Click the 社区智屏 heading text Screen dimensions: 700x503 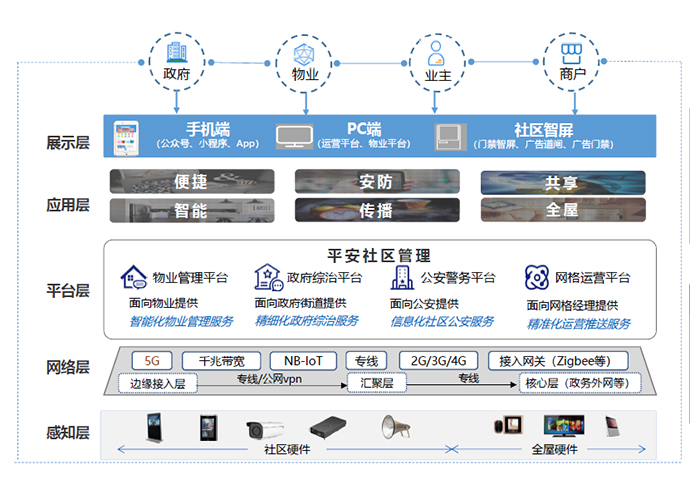click(544, 130)
